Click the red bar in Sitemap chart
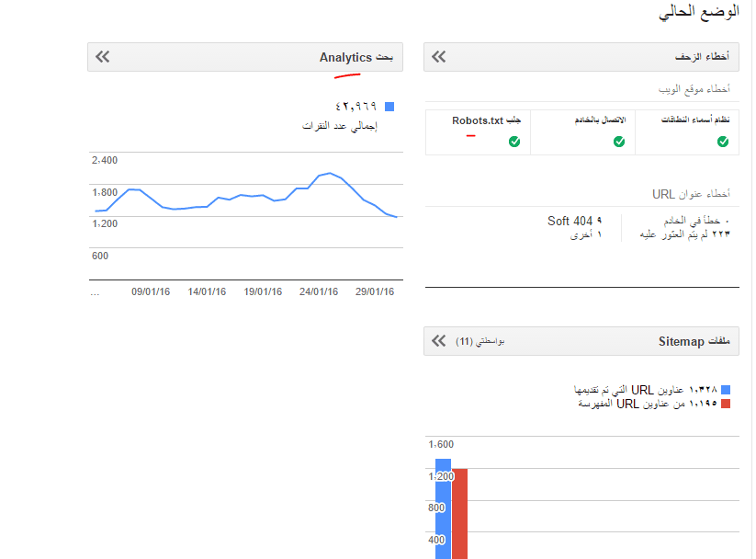Viewport: 756px width, 559px height. pyautogui.click(x=460, y=515)
